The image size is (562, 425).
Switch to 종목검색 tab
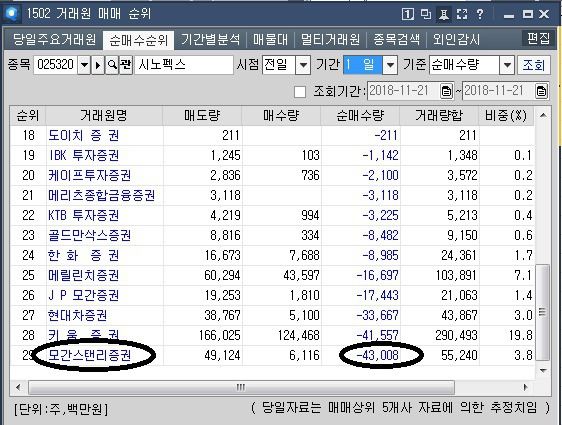396,39
